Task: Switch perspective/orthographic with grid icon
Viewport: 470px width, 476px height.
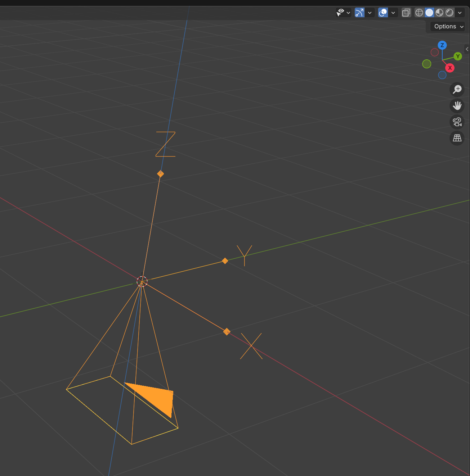Action: click(457, 138)
